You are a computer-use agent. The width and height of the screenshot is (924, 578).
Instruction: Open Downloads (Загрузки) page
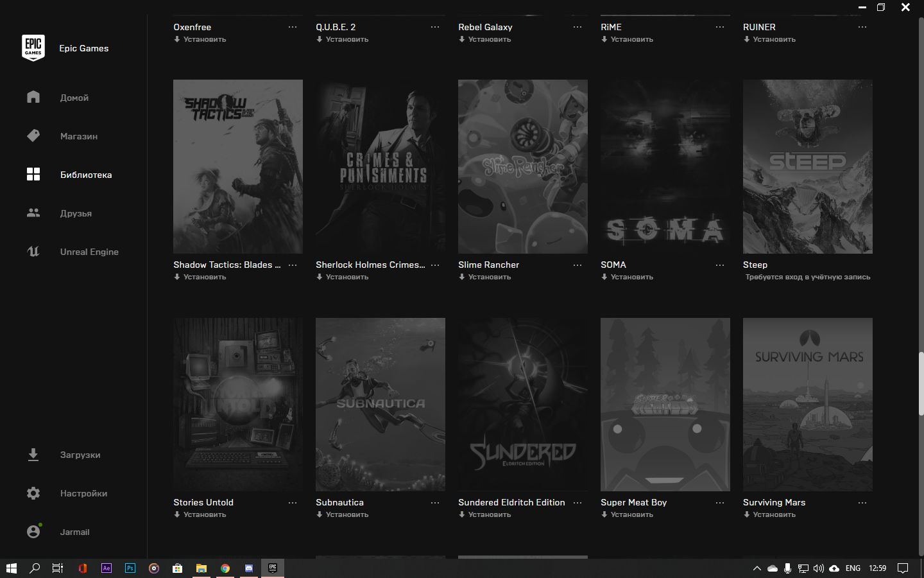click(x=80, y=455)
